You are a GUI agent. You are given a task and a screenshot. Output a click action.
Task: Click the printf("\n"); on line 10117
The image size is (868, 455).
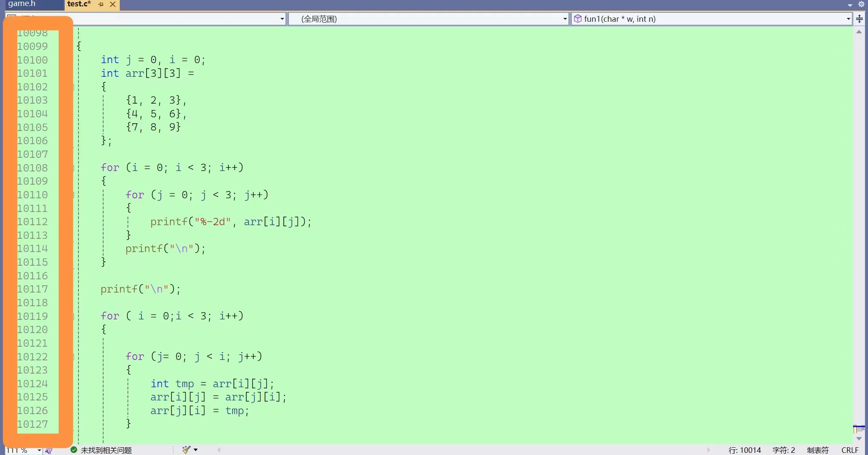point(141,289)
